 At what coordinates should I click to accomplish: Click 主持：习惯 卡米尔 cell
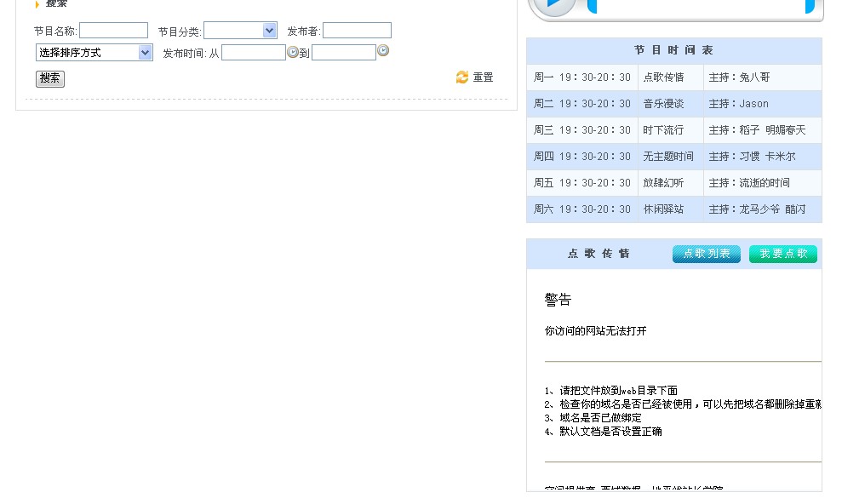(x=763, y=156)
